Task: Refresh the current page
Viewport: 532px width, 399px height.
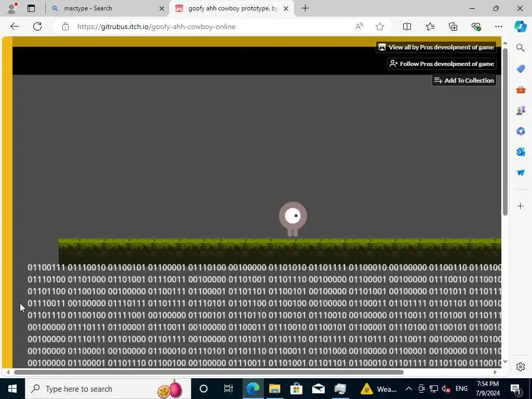Action: [x=37, y=26]
